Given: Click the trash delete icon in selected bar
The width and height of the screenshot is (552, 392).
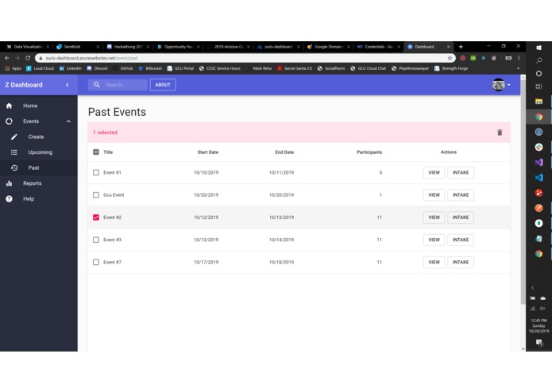Looking at the screenshot, I should click(500, 133).
